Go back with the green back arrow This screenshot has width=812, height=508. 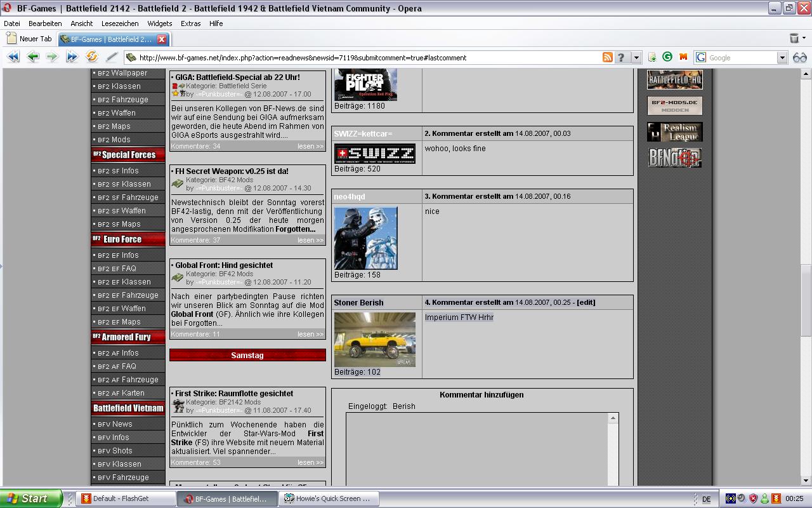click(33, 57)
